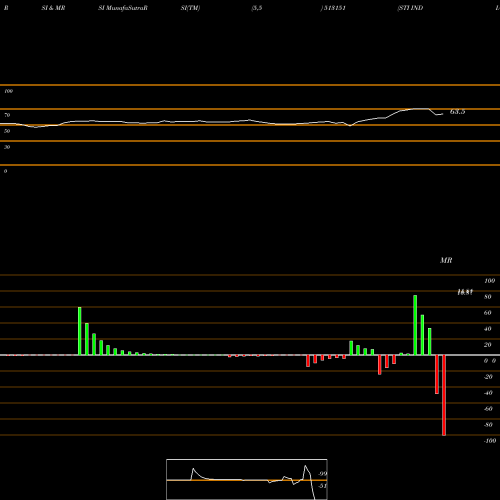This screenshot has height=500, width=500.
Task: Click the -99 value in mini chart
Action: click(323, 474)
